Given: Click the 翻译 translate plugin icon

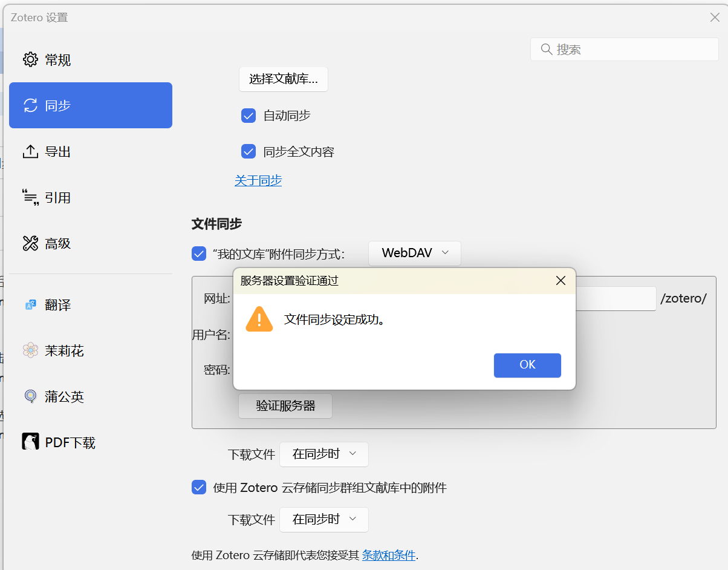Looking at the screenshot, I should pyautogui.click(x=30, y=305).
